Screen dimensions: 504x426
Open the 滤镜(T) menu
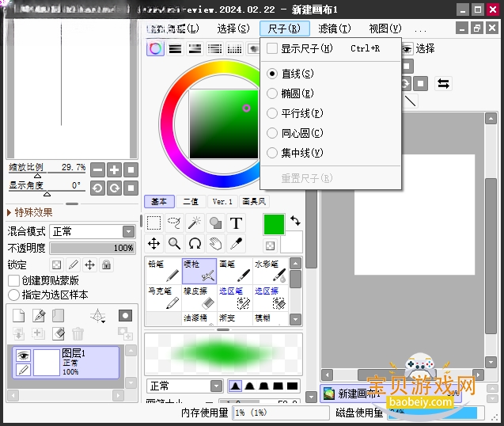pos(335,29)
